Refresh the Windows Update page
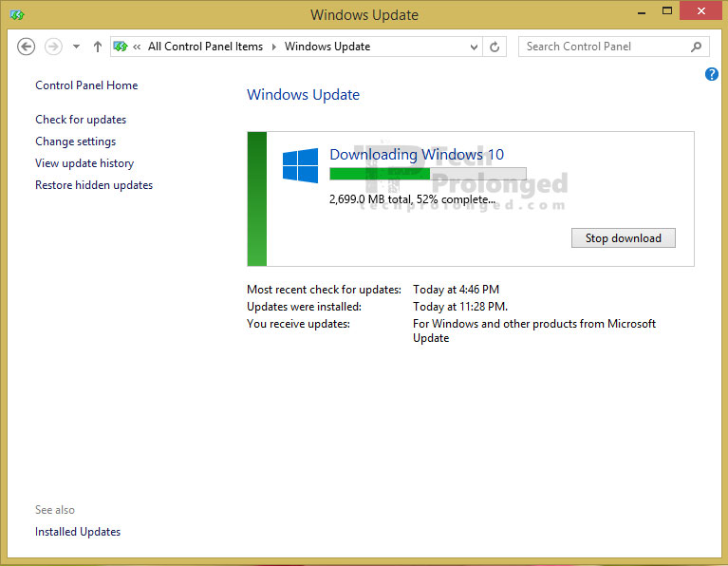 [x=495, y=47]
